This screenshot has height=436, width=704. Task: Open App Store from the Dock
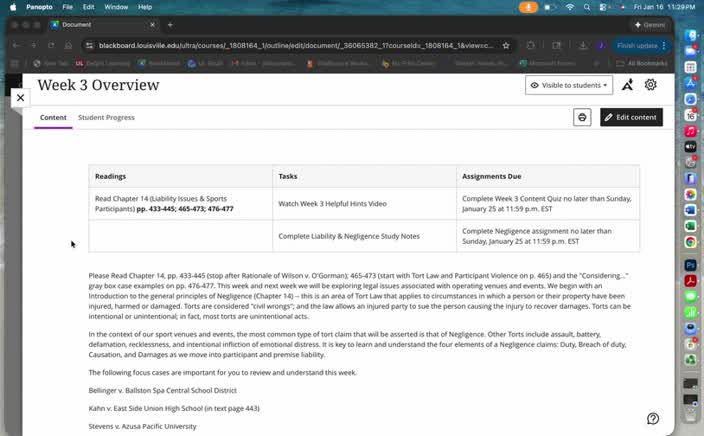click(x=690, y=83)
